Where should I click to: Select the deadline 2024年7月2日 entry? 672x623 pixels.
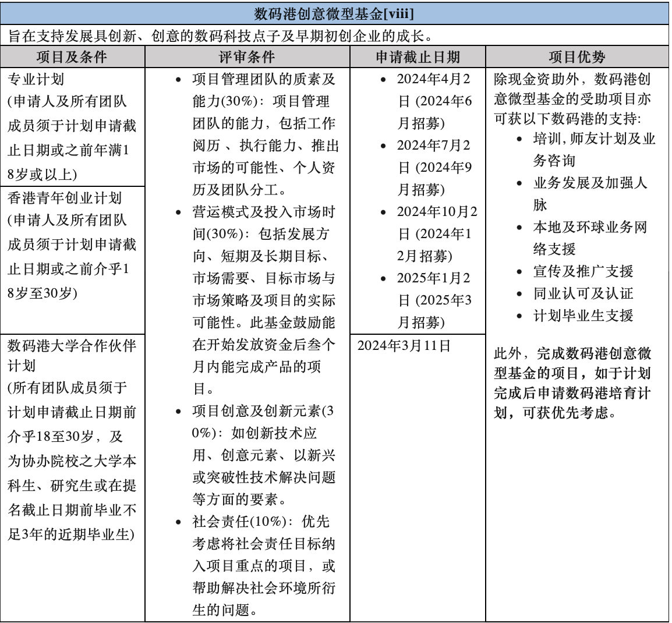click(434, 168)
